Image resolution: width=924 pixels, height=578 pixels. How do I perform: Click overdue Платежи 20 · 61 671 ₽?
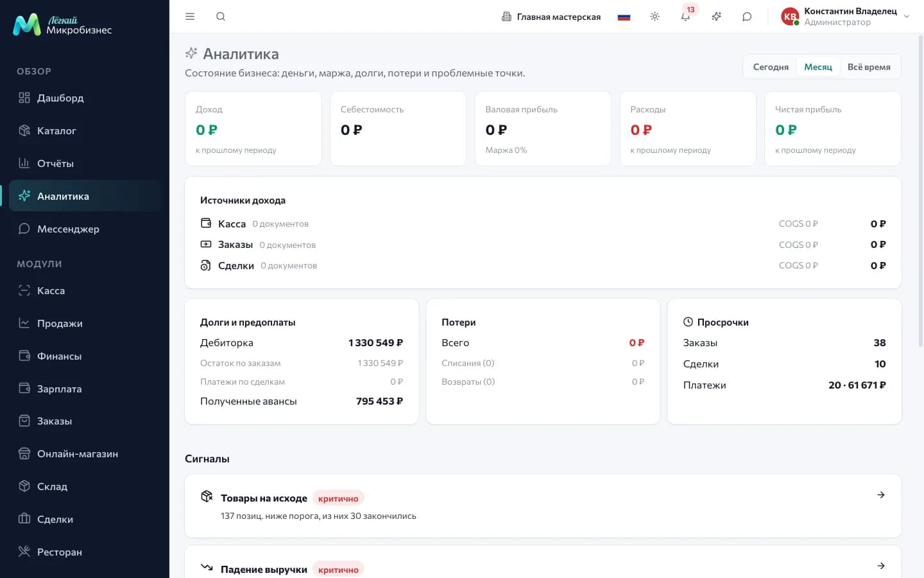[x=857, y=385]
